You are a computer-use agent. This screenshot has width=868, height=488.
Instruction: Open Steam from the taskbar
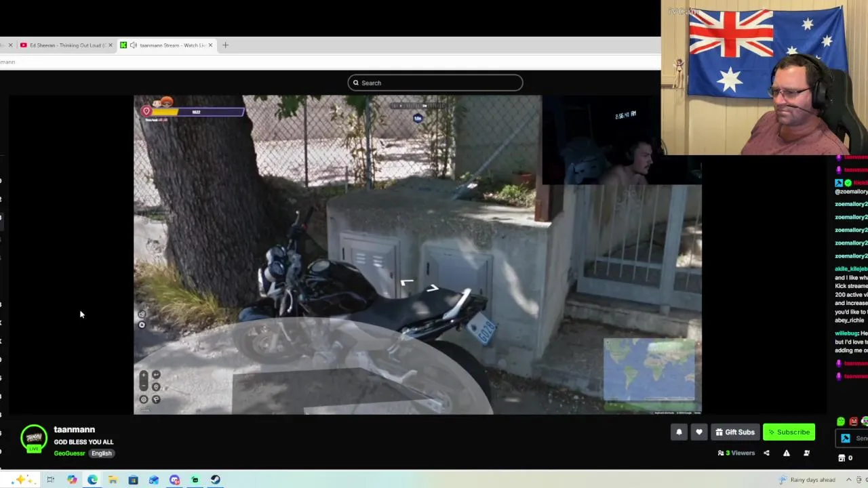pyautogui.click(x=215, y=480)
